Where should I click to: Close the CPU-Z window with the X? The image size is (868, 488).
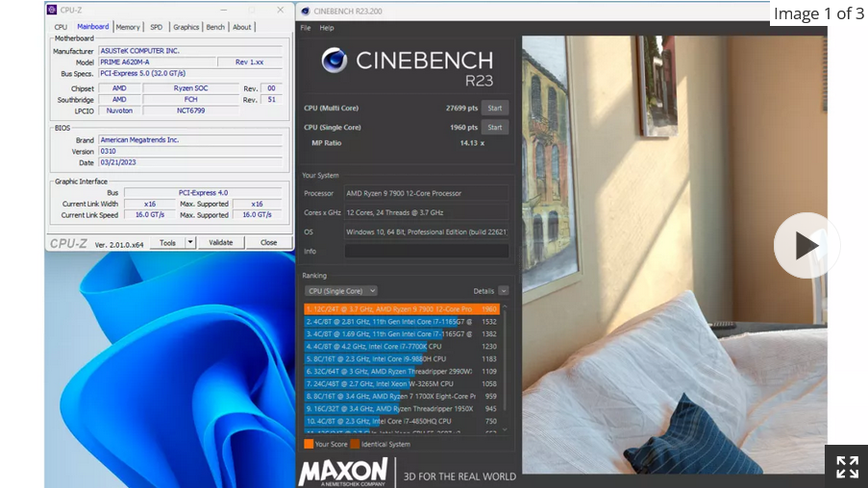[x=280, y=10]
